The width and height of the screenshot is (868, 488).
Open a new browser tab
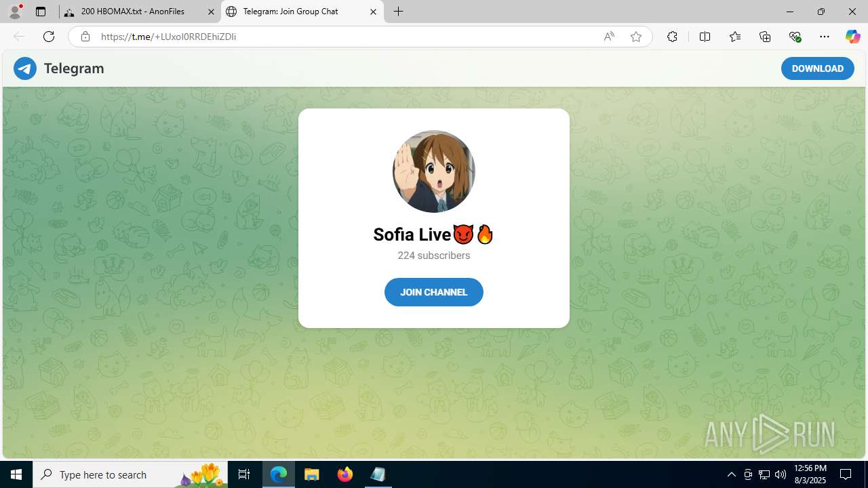click(399, 12)
